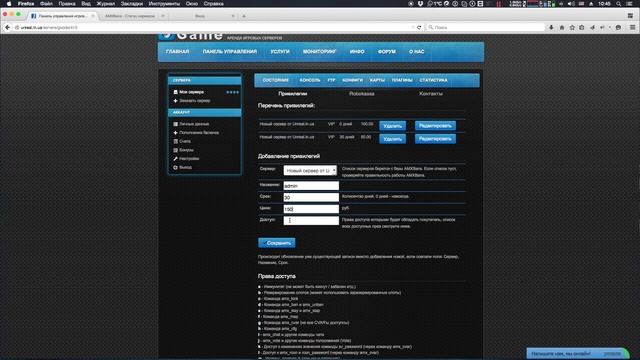This screenshot has height=360, width=640.
Task: Open ФОРУМ navigation item
Action: [x=387, y=52]
